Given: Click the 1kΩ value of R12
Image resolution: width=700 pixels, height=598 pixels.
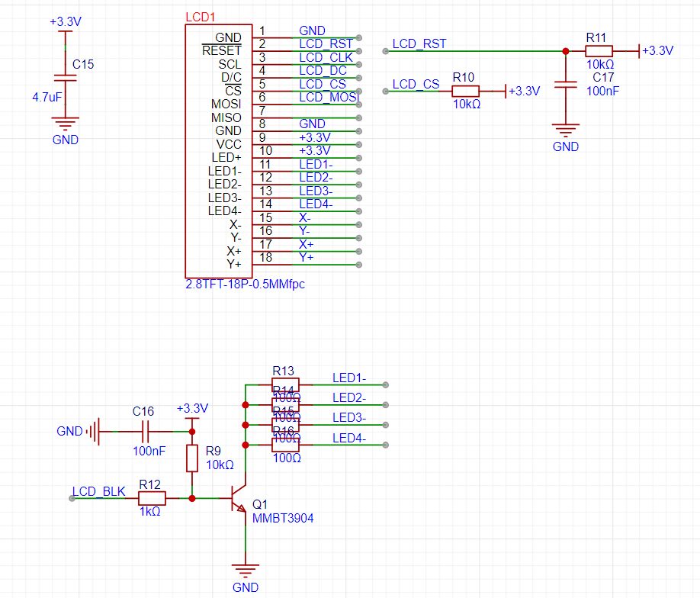Looking at the screenshot, I should click(149, 511).
